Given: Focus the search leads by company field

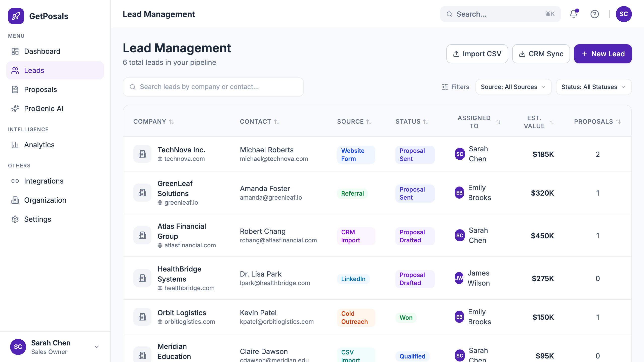Looking at the screenshot, I should click(x=213, y=87).
